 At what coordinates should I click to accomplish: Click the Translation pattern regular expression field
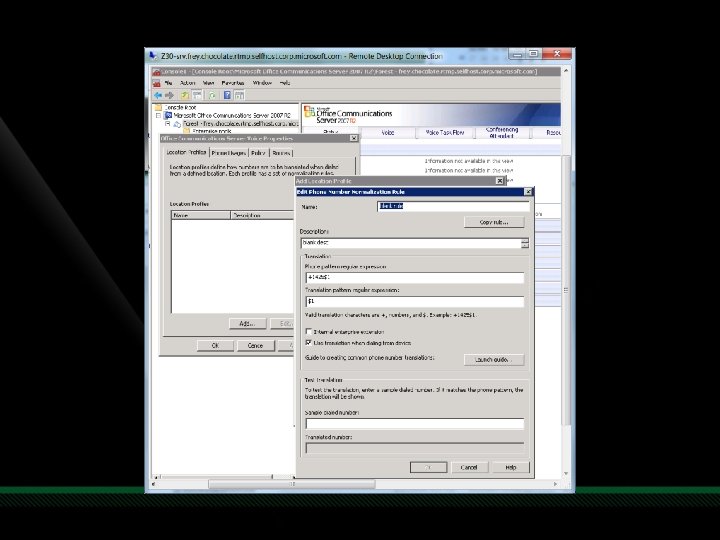pyautogui.click(x=415, y=302)
